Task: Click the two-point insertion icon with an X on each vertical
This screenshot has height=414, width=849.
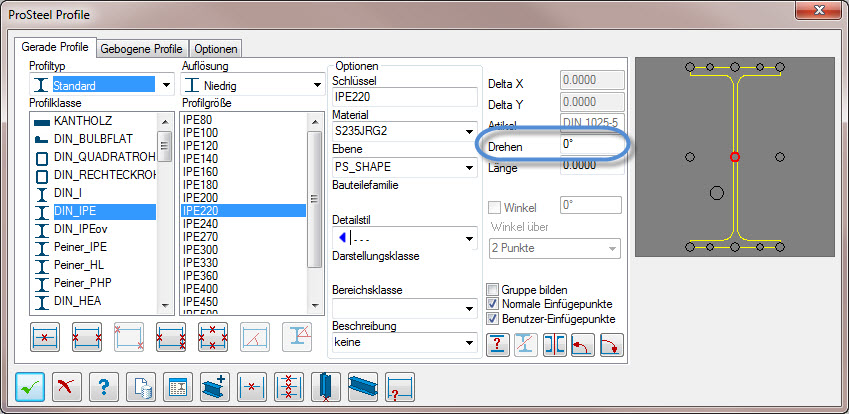Action: (x=87, y=337)
